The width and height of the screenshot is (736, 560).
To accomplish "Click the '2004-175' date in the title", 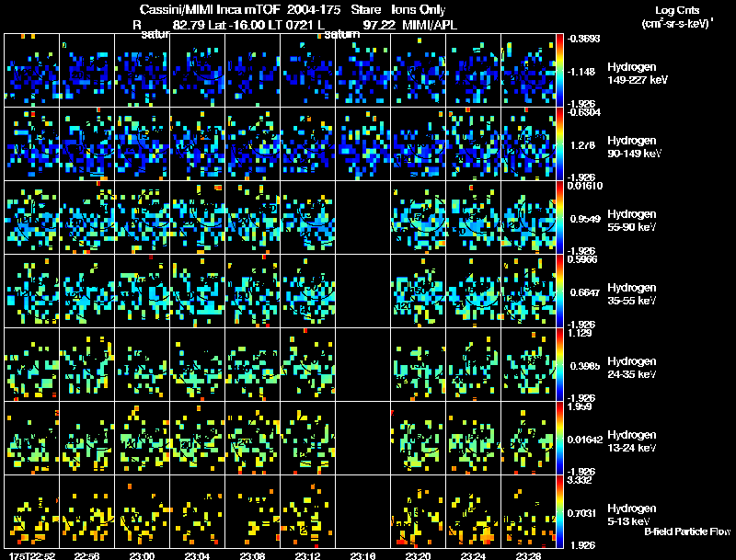I will [314, 10].
